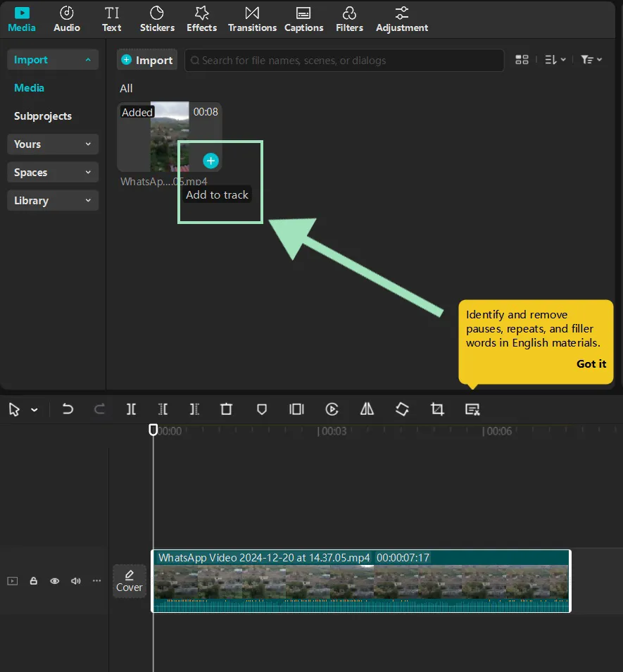Expand the Yours section

53,144
